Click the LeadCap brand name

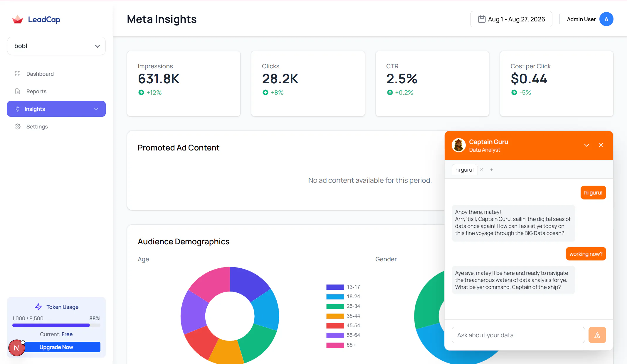[x=44, y=19]
